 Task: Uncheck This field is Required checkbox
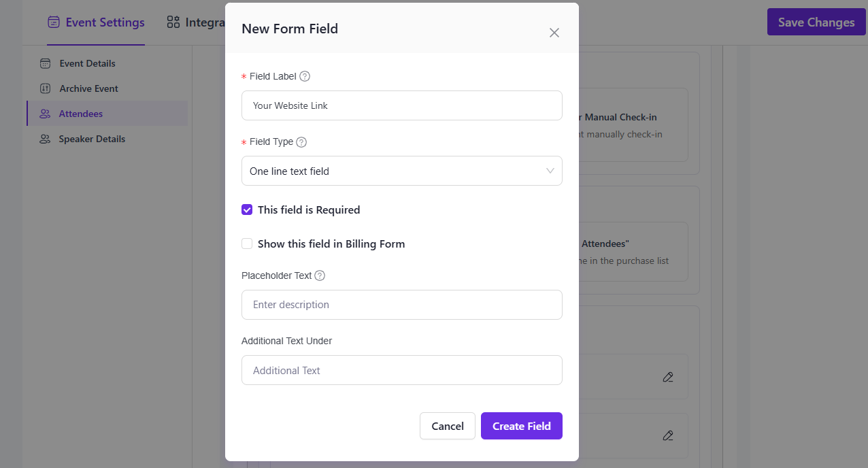coord(247,210)
